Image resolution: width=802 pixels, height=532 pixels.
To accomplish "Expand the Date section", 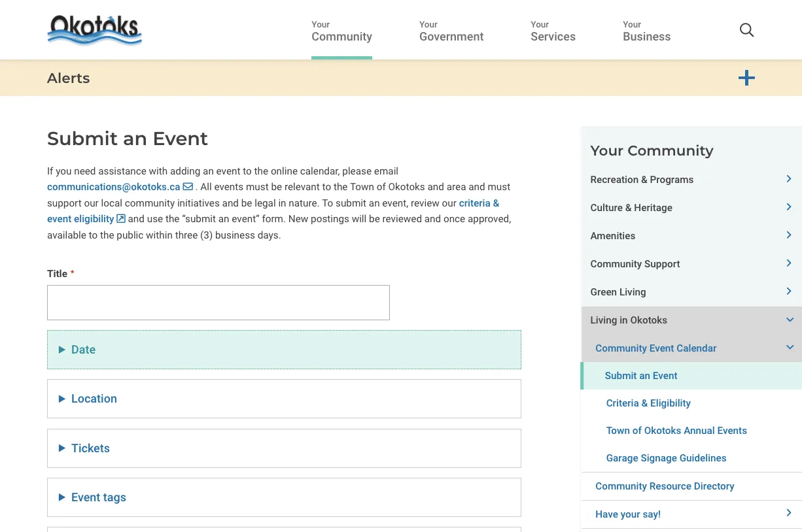I will 284,350.
